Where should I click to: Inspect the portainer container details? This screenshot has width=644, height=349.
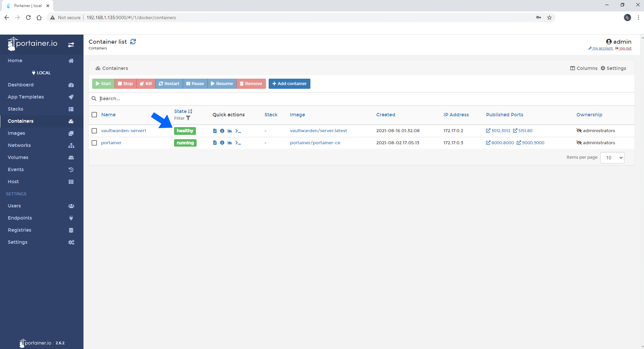click(222, 143)
